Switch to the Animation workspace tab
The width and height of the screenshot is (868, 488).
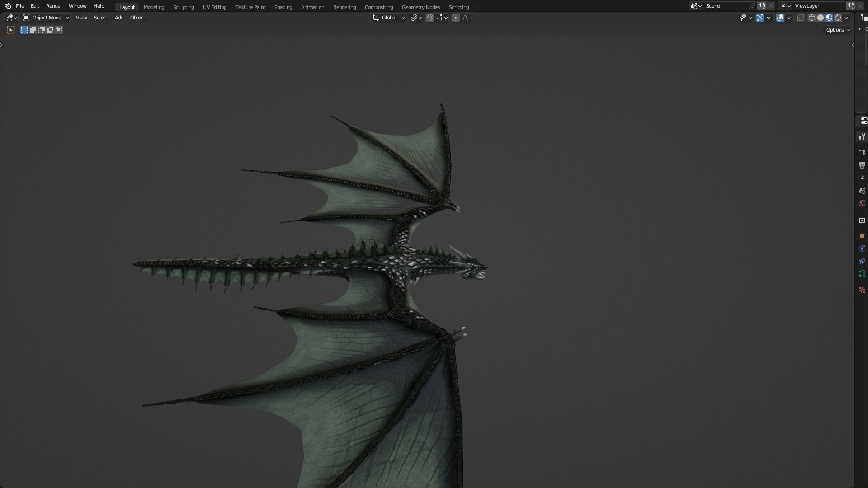pos(312,7)
